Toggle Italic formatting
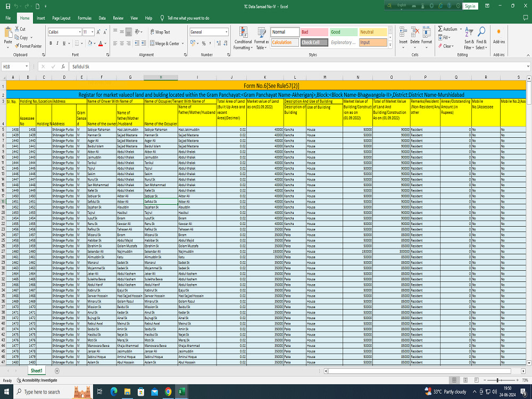This screenshot has height=399, width=532. coord(57,43)
